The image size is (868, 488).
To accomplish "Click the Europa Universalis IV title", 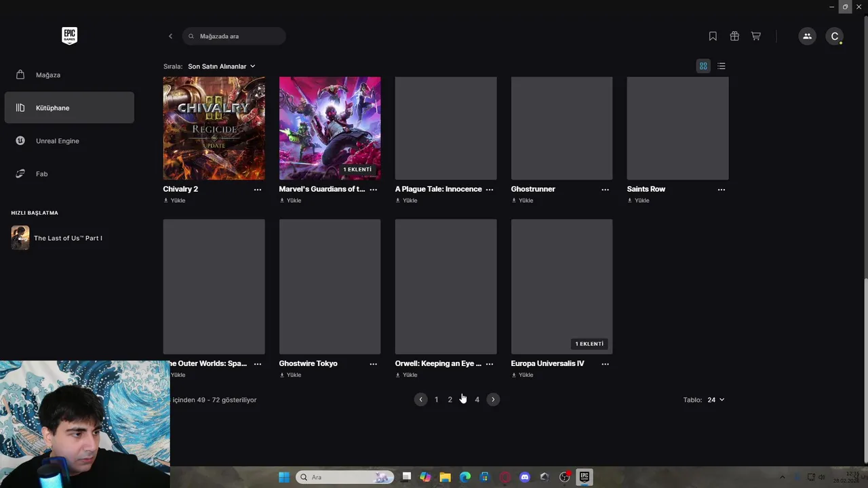I will click(x=547, y=363).
